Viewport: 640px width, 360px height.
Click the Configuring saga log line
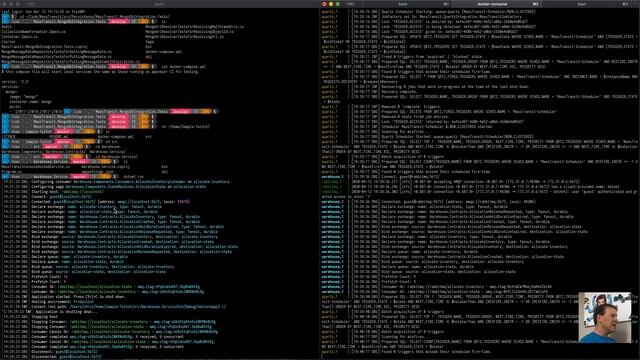coord(104,187)
